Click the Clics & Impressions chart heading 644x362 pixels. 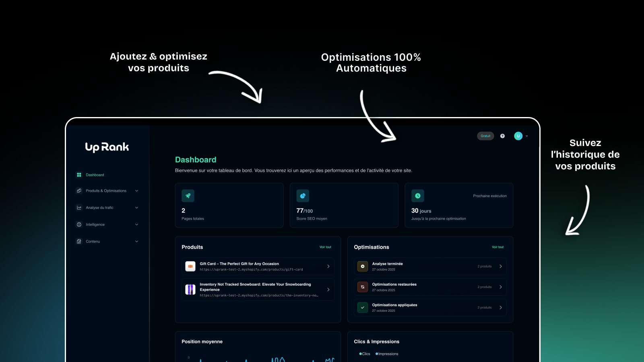(377, 341)
